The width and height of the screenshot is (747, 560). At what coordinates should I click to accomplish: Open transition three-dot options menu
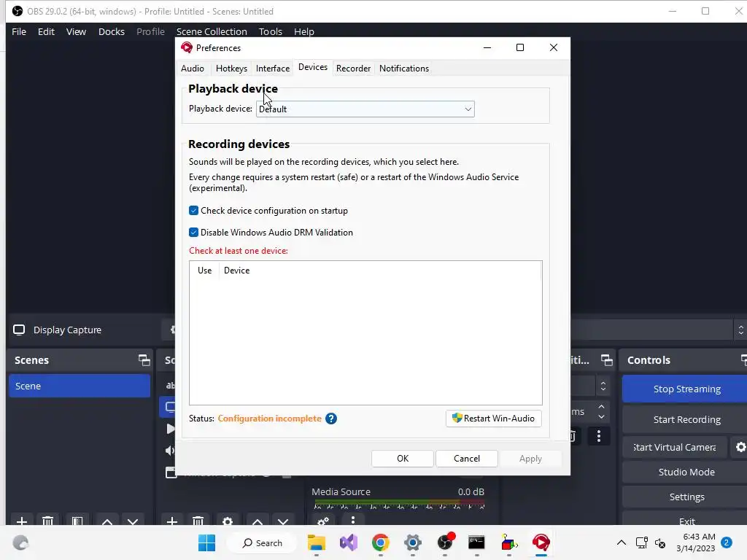point(599,436)
